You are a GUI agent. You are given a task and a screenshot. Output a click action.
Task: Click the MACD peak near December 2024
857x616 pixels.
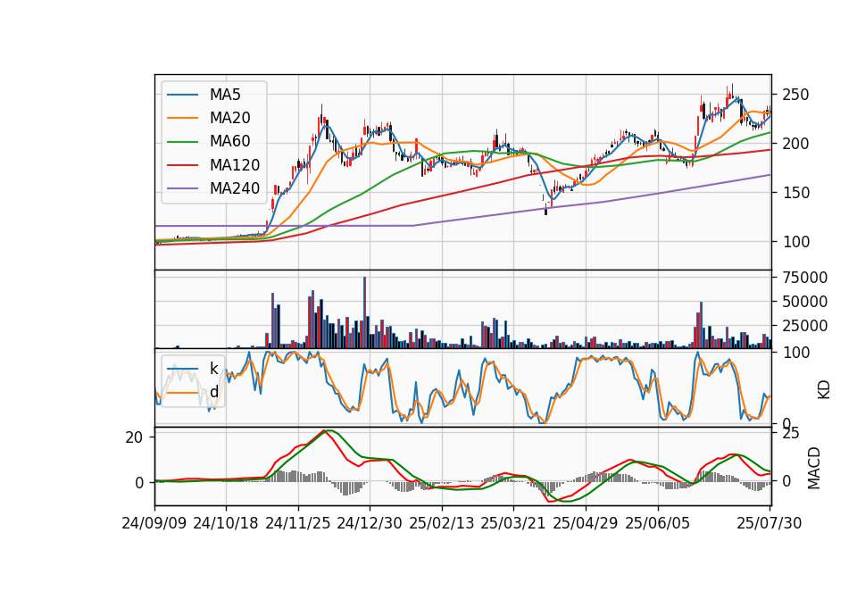click(326, 431)
